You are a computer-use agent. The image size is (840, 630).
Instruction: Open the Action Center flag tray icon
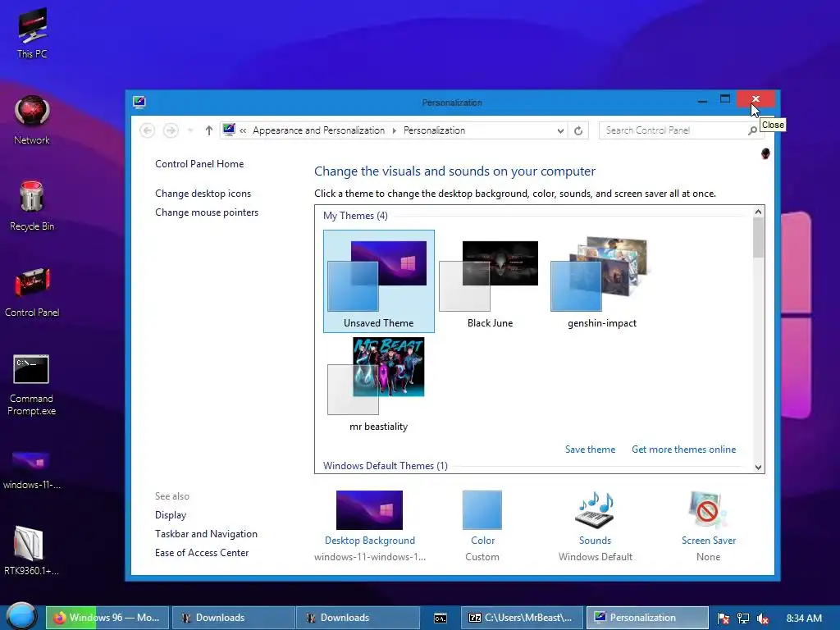(723, 619)
